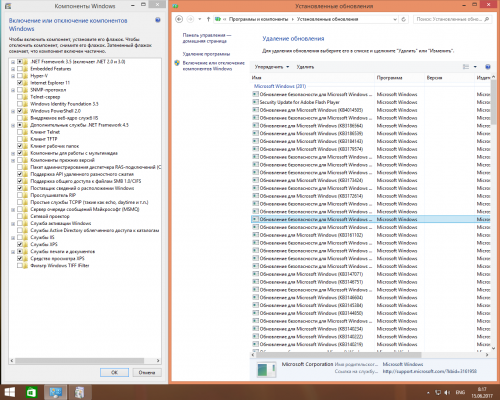The image size is (500, 400).
Task: Click OK in Windows Components dialog
Action: tap(114, 372)
